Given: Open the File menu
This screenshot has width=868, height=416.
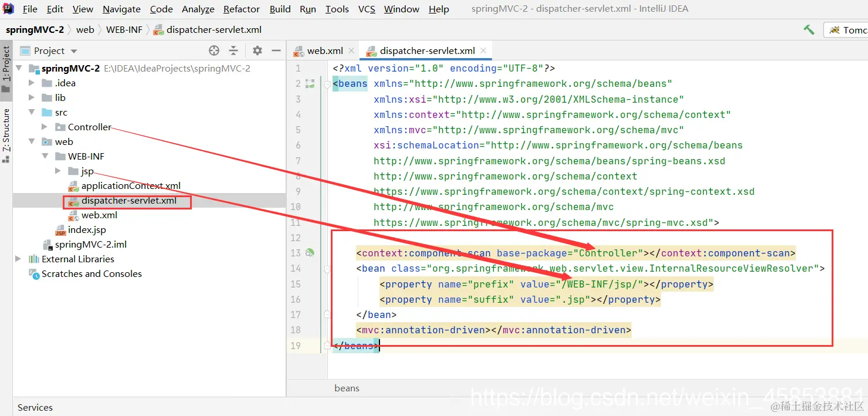Looking at the screenshot, I should (x=30, y=9).
